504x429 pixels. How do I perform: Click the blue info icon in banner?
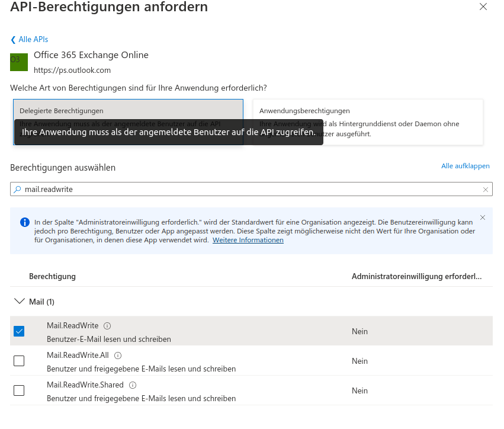[25, 222]
